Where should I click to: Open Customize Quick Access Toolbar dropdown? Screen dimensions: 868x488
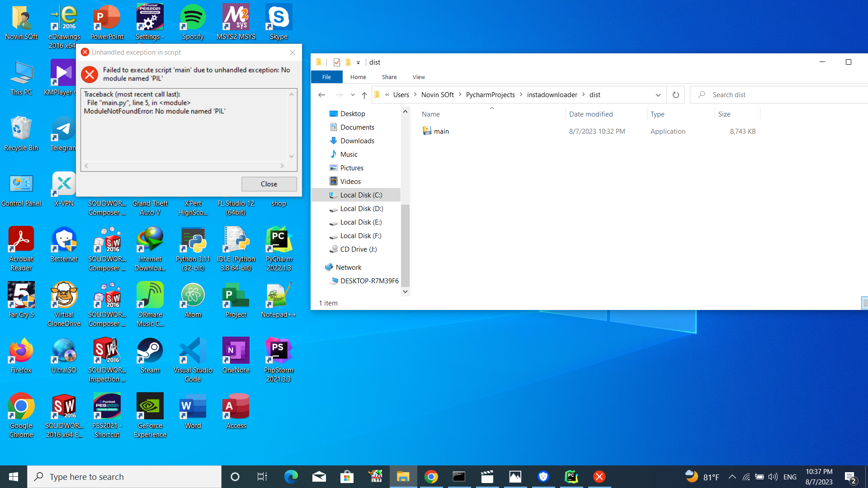(x=358, y=62)
